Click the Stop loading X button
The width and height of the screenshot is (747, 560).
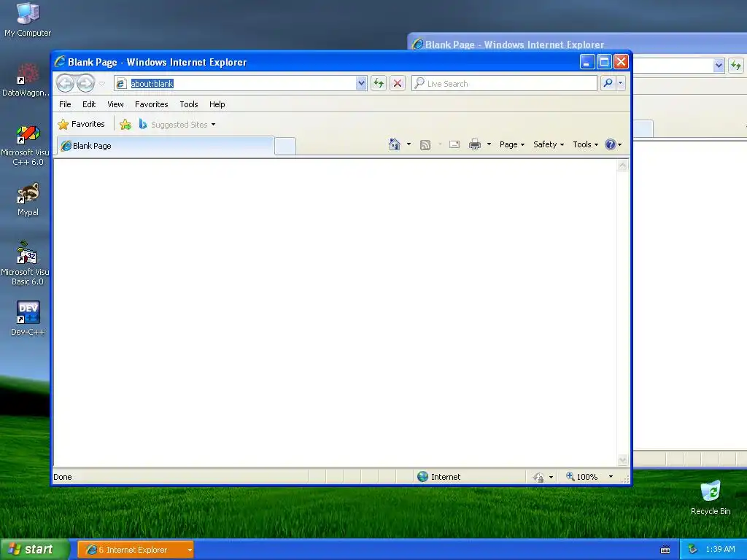point(398,83)
